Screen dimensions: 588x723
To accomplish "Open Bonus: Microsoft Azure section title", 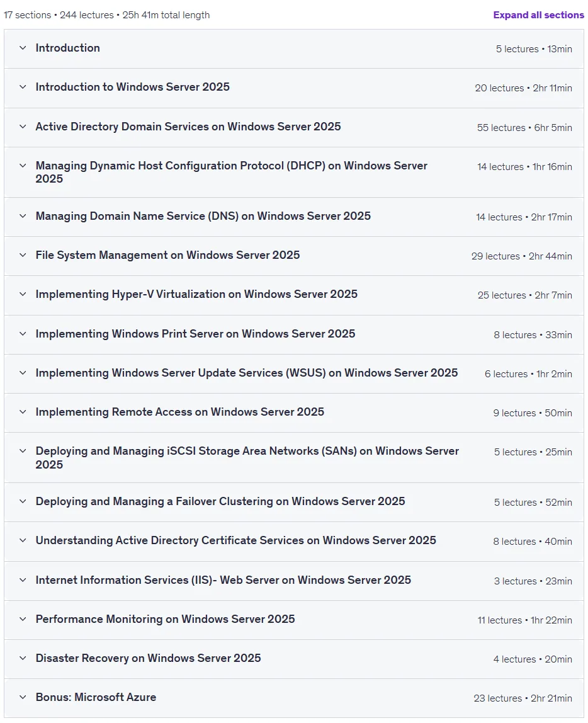I will (96, 698).
